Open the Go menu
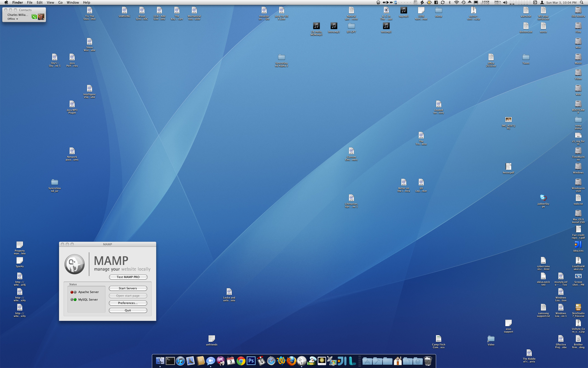 [60, 3]
